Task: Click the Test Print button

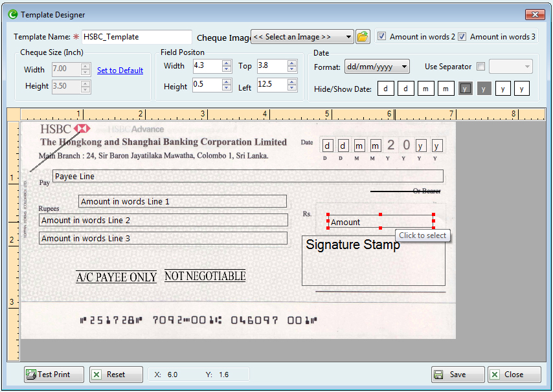Action: (x=54, y=375)
